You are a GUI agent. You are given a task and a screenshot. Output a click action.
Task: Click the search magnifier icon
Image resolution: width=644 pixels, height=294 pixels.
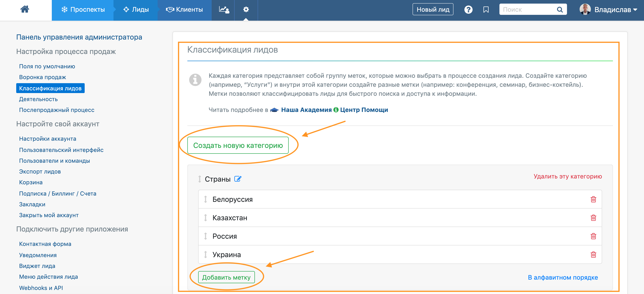(x=560, y=10)
